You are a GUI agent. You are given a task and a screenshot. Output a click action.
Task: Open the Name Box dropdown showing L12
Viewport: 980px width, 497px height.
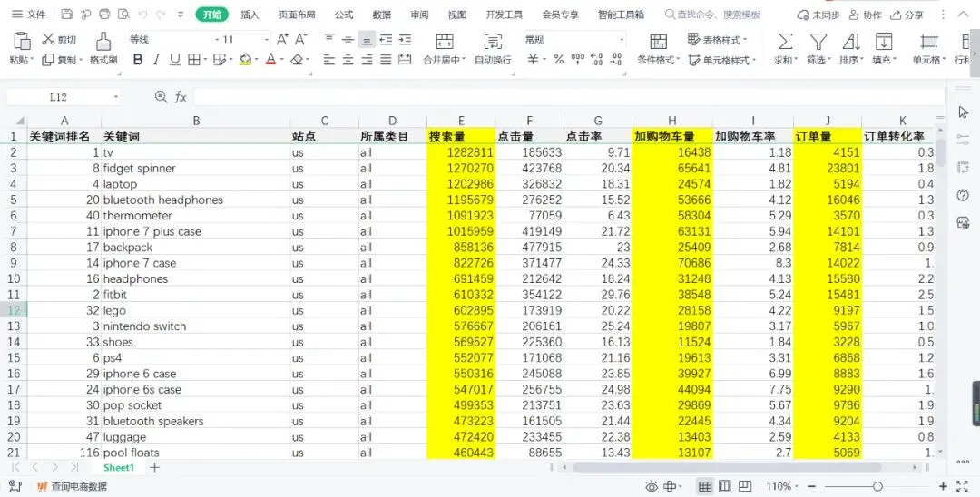115,97
